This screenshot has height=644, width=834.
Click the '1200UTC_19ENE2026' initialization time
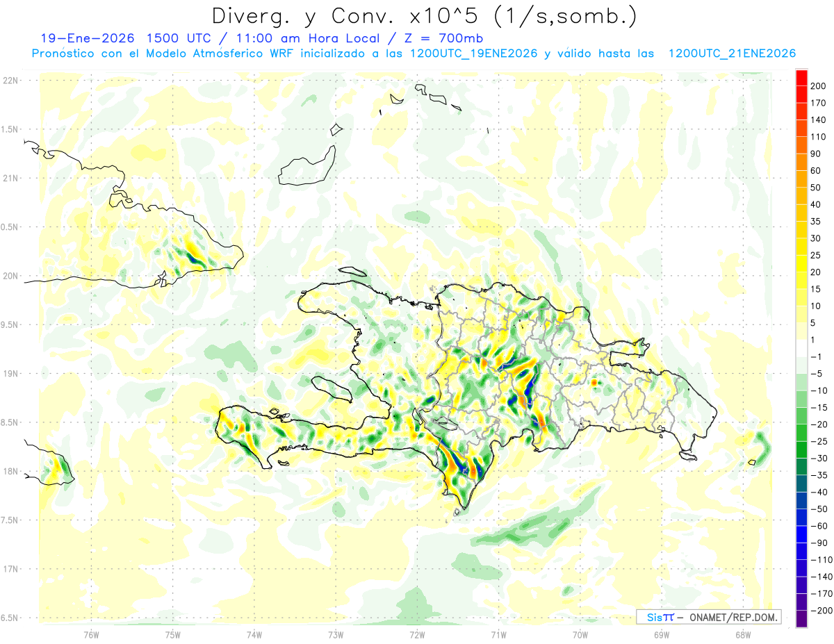473,53
